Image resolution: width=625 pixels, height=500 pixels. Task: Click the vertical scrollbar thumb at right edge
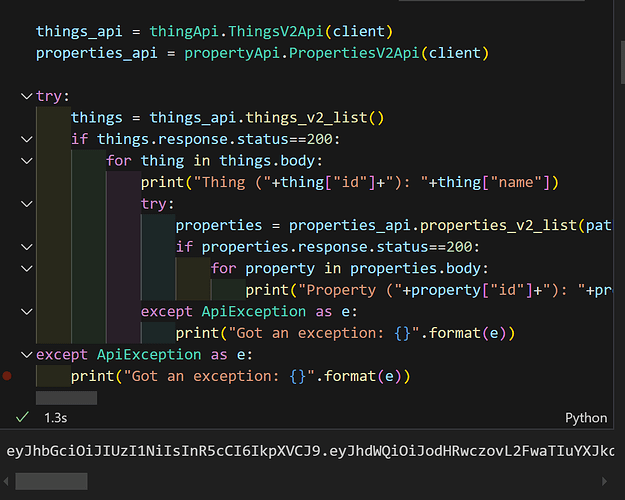click(623, 62)
